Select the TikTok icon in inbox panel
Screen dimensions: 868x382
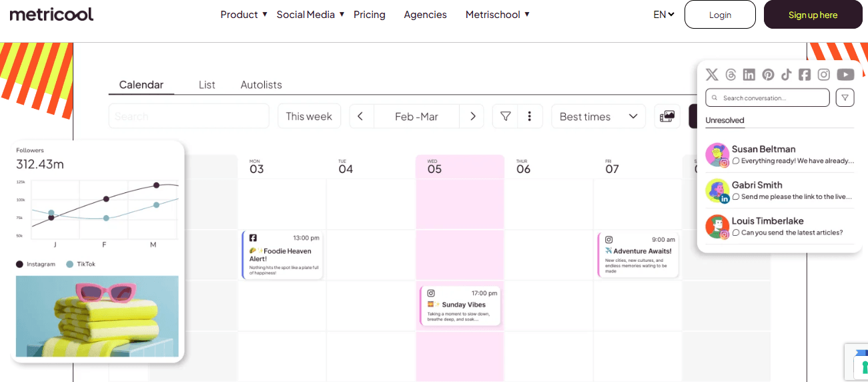point(787,75)
